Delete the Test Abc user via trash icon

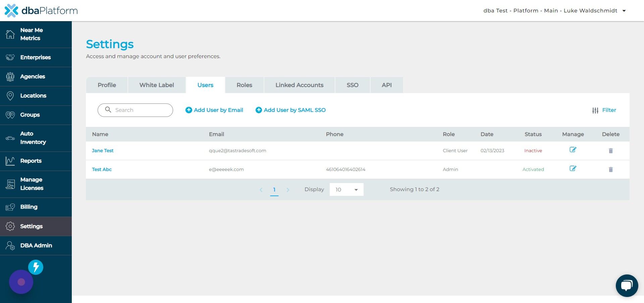(610, 170)
